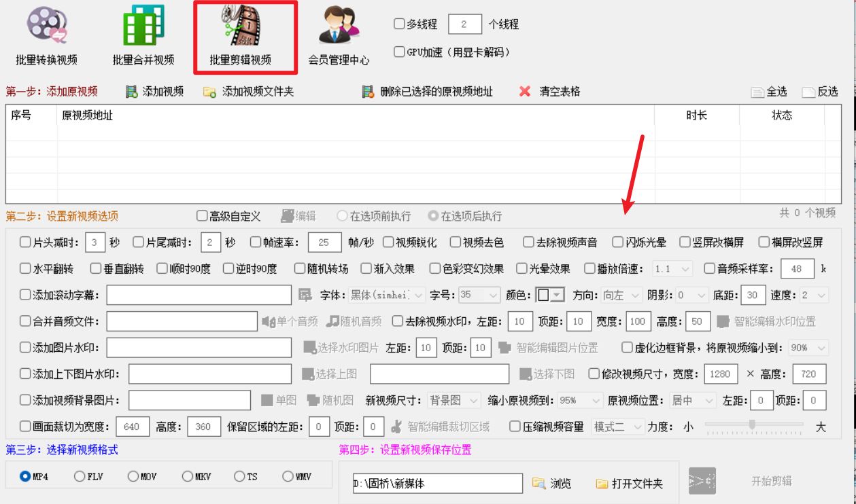Check 去除视频声音 option
The height and width of the screenshot is (504, 856).
(528, 242)
